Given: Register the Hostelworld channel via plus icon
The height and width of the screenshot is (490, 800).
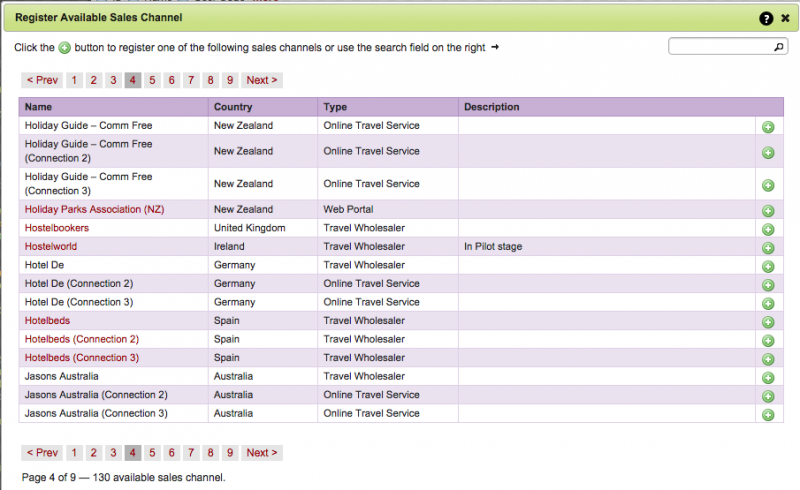Looking at the screenshot, I should 768,248.
